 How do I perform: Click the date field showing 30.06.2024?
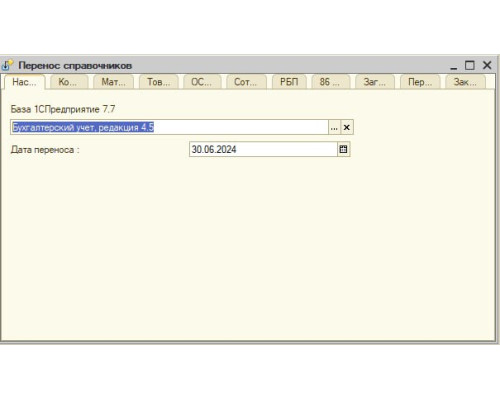point(263,149)
